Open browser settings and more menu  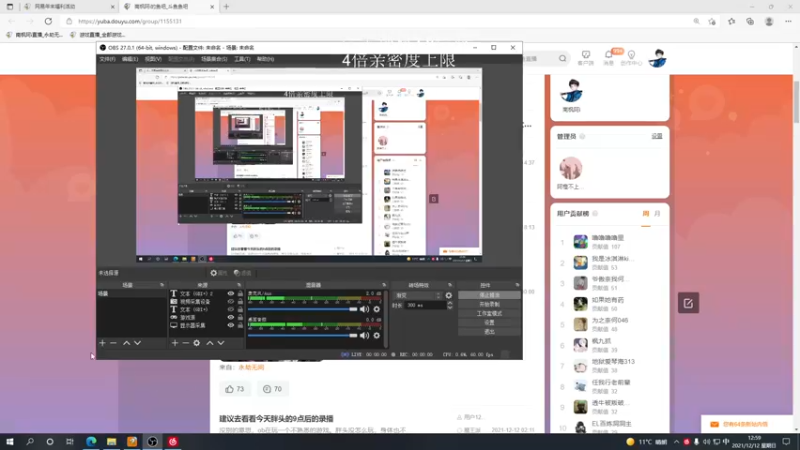788,21
